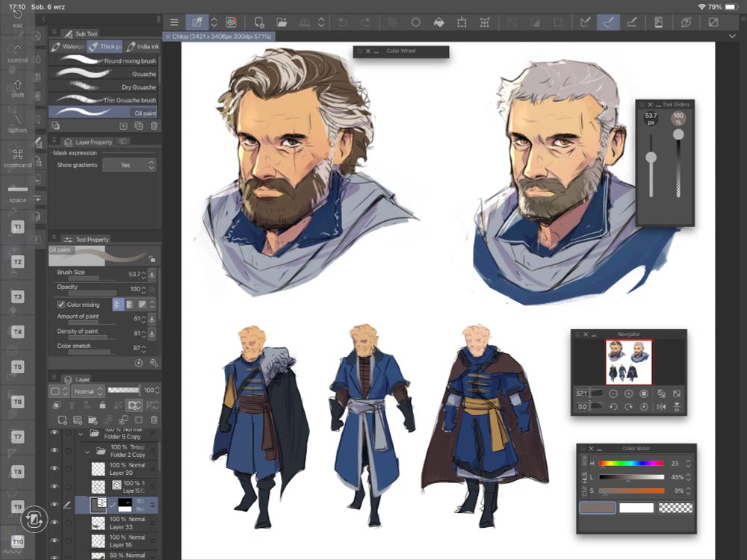Tap the esc edge keyboard key

click(x=18, y=19)
